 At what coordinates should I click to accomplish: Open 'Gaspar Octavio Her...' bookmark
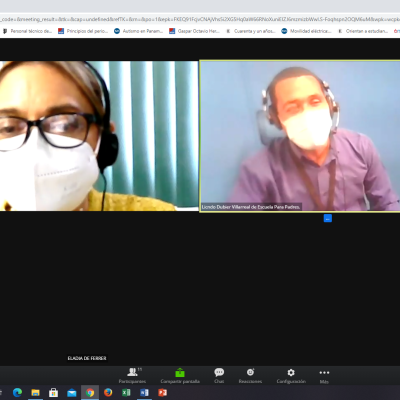click(195, 31)
